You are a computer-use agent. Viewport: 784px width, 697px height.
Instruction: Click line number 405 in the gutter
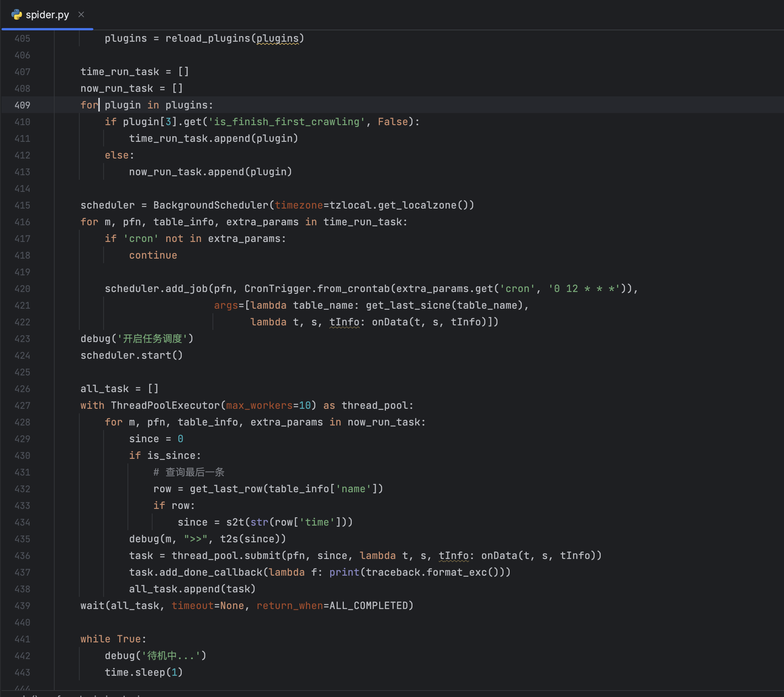(x=22, y=38)
